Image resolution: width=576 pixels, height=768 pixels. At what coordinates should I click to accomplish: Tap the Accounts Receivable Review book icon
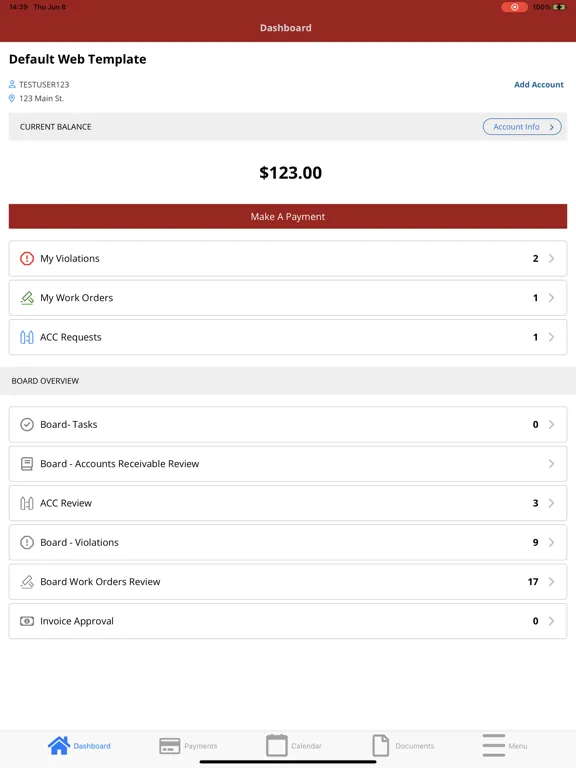coord(26,464)
